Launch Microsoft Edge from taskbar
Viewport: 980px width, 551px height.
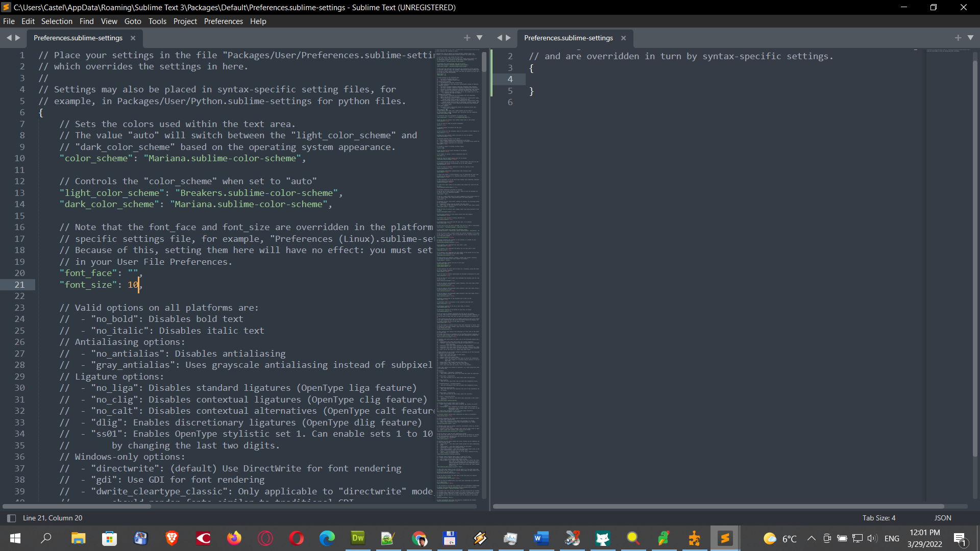(327, 538)
